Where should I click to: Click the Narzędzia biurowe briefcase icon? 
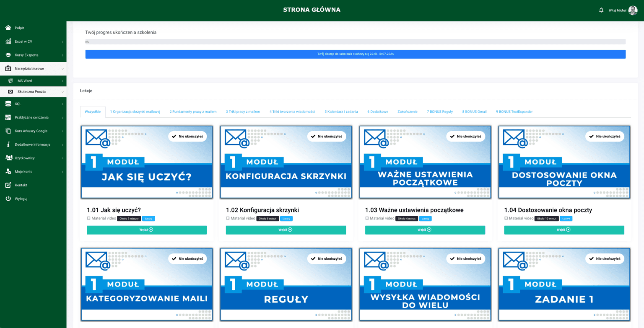[x=8, y=68]
